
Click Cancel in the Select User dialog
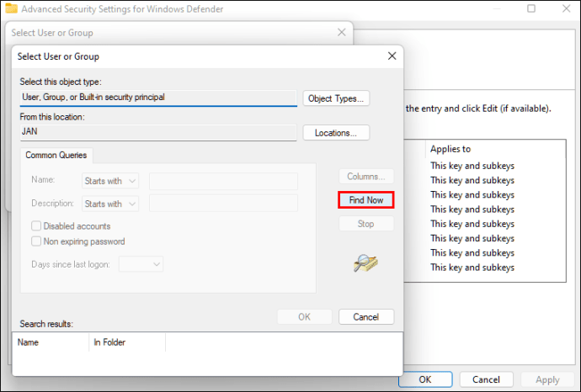pos(365,317)
